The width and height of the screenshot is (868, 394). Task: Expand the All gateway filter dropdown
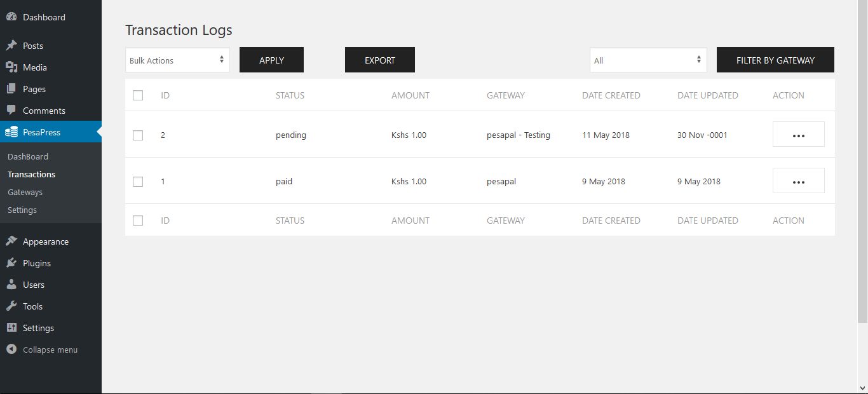(648, 60)
